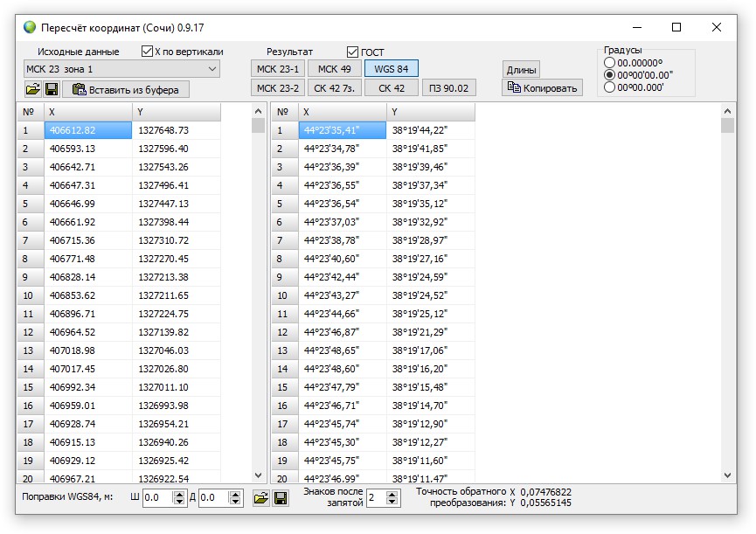Select result cell 38°19'32,92"
The image size is (756, 534).
431,222
